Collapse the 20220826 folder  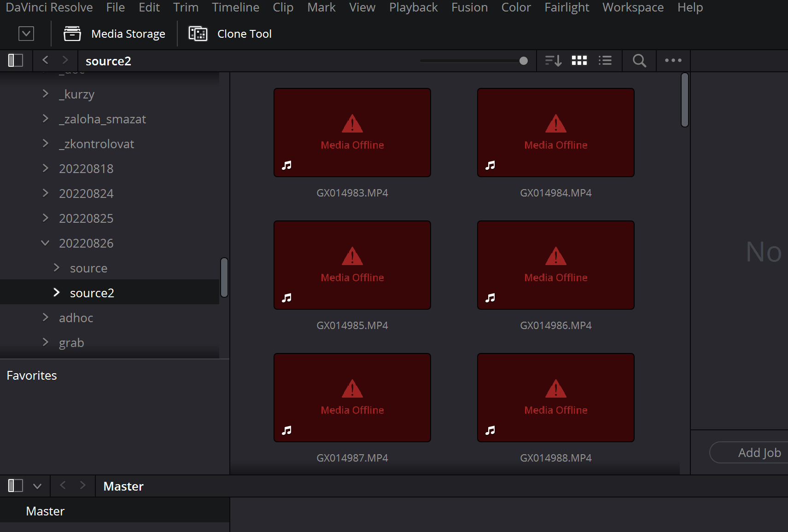coord(45,243)
